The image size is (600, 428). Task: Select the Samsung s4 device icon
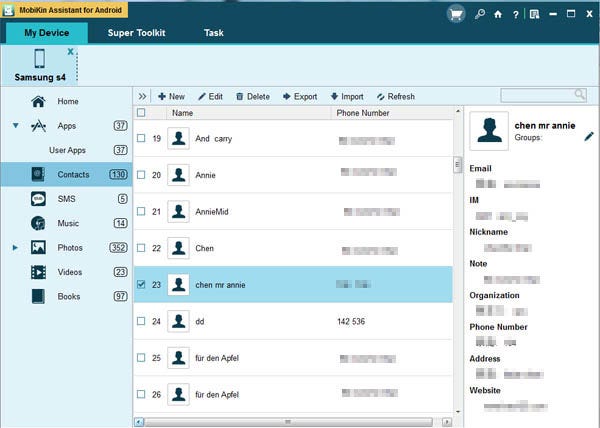click(39, 59)
